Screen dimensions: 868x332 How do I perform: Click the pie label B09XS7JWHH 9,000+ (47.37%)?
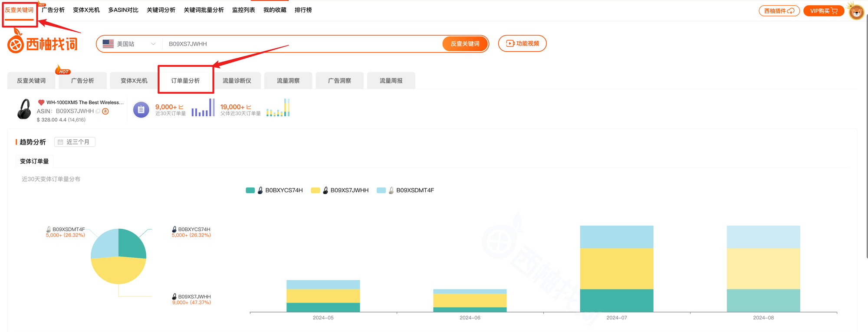tap(191, 299)
